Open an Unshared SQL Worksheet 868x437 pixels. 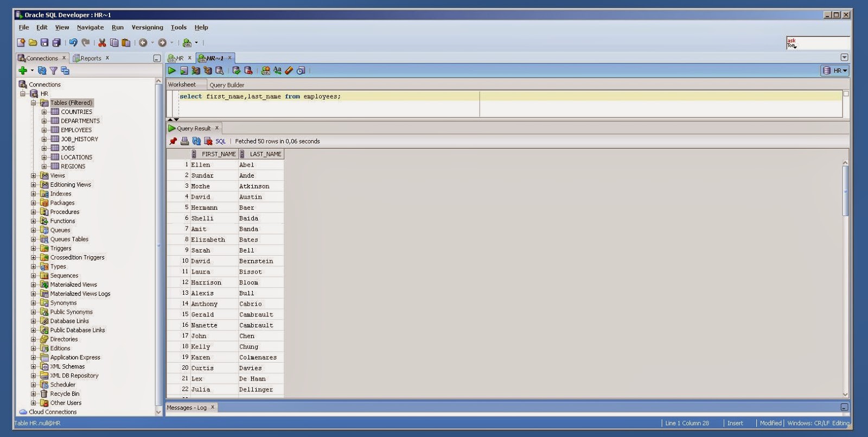265,71
